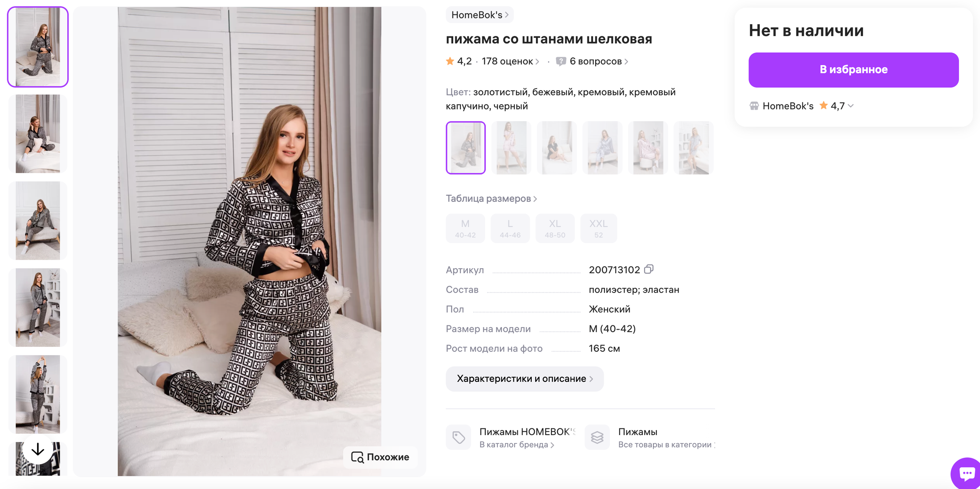Expand seller rating dropdown next to 4,7
The height and width of the screenshot is (489, 980).
tap(851, 106)
